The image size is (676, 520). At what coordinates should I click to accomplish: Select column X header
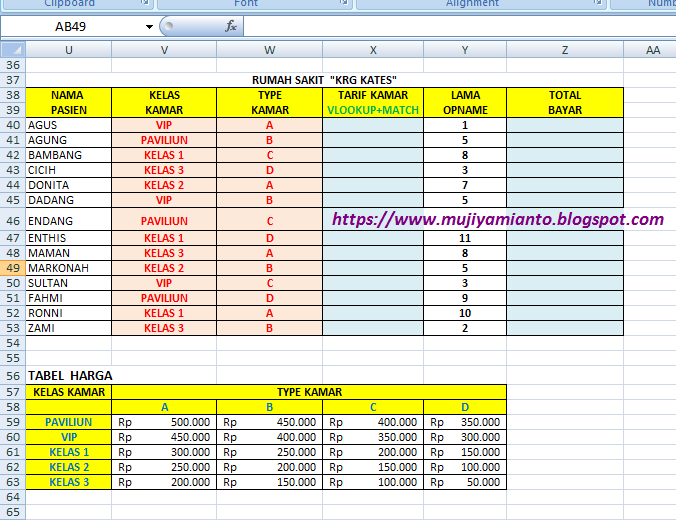pyautogui.click(x=373, y=50)
